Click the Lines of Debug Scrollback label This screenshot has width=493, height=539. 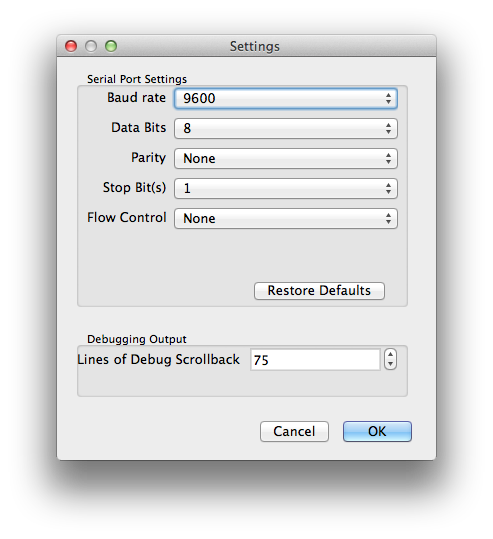[x=158, y=360]
